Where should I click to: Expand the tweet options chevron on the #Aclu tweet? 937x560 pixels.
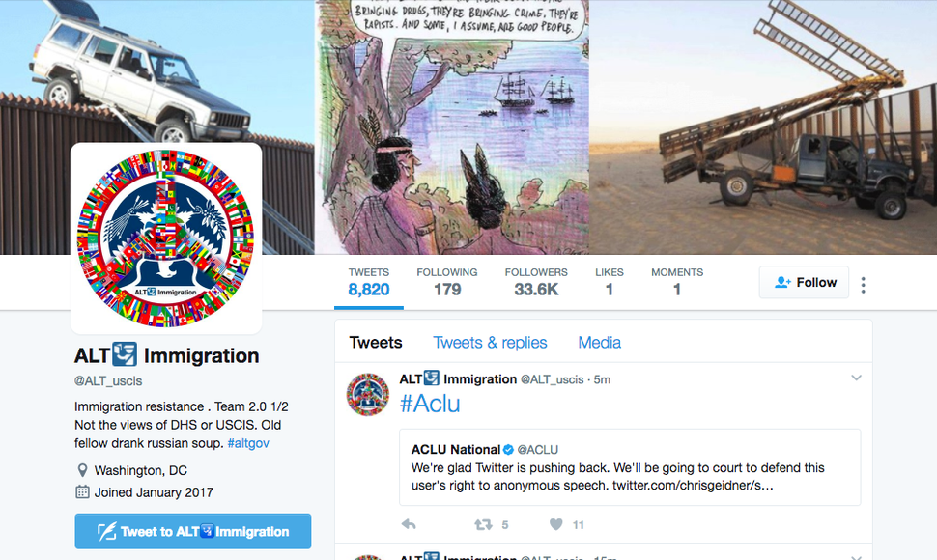click(x=856, y=378)
